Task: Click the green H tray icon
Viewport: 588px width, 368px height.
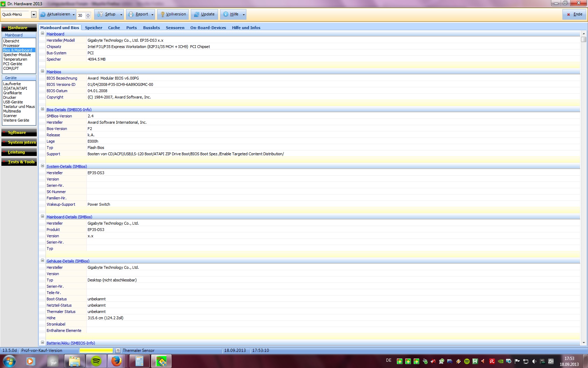Action: pyautogui.click(x=475, y=361)
